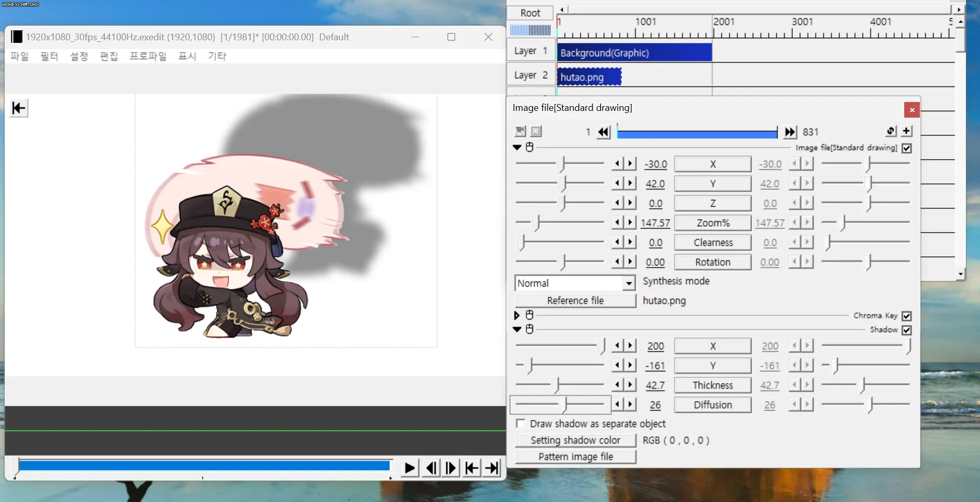
Task: Click the Clearness parameter button
Action: (713, 243)
